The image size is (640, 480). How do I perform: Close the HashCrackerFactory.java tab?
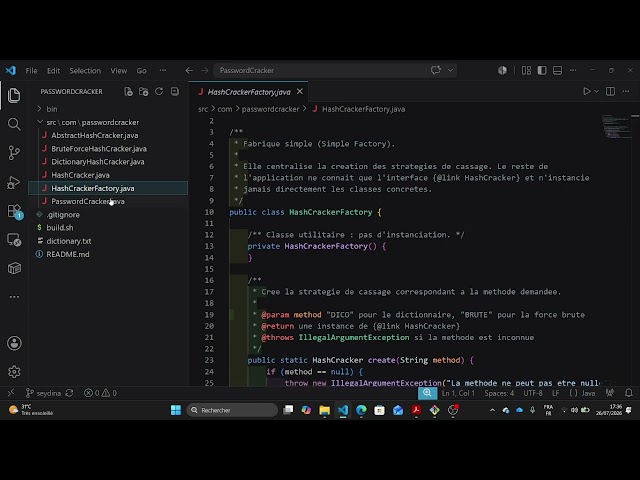300,91
